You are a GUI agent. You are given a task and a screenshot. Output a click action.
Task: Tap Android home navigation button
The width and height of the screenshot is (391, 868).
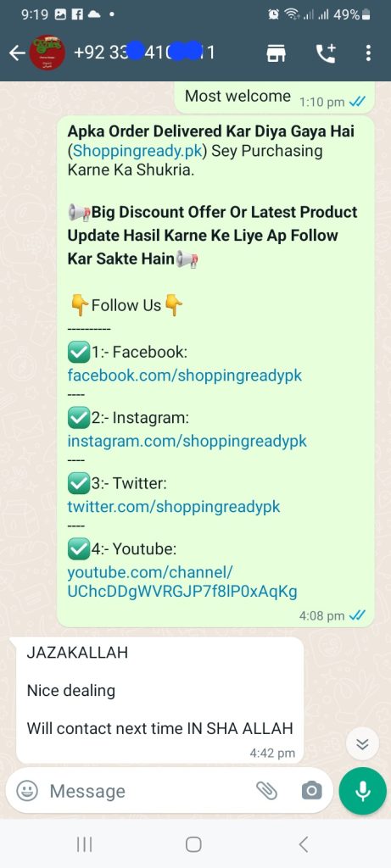tap(193, 844)
